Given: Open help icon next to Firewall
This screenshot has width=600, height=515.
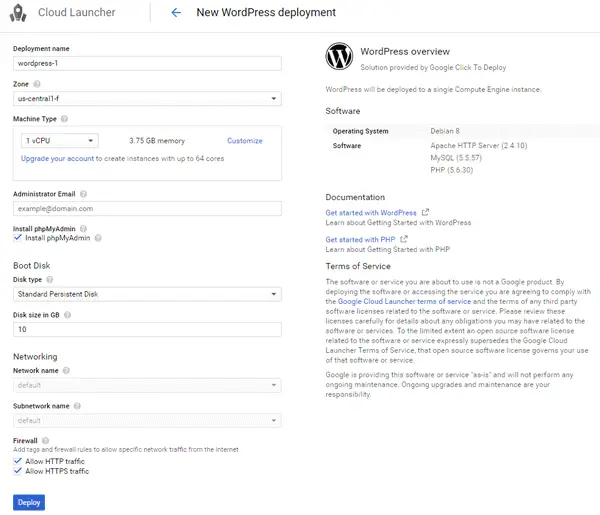Looking at the screenshot, I should [45, 441].
